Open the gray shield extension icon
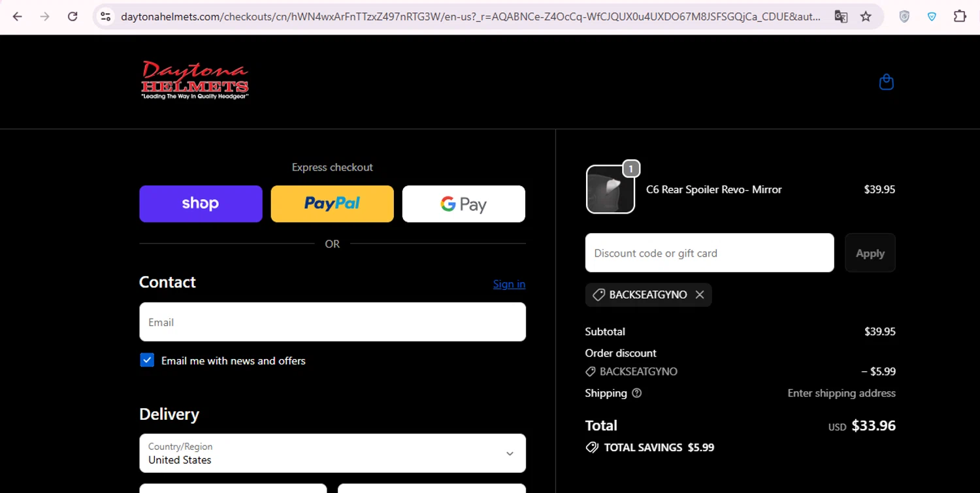Screen dimensions: 980x493 click(x=904, y=16)
